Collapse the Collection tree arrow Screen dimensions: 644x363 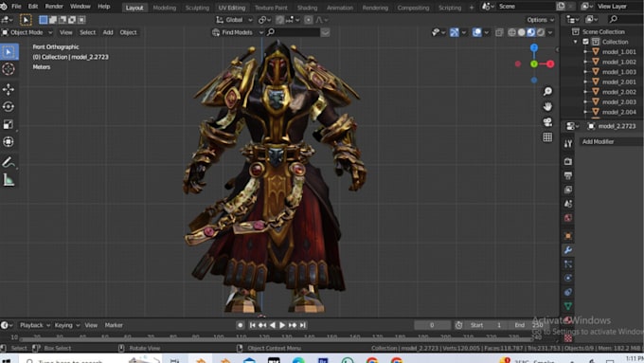coord(576,42)
